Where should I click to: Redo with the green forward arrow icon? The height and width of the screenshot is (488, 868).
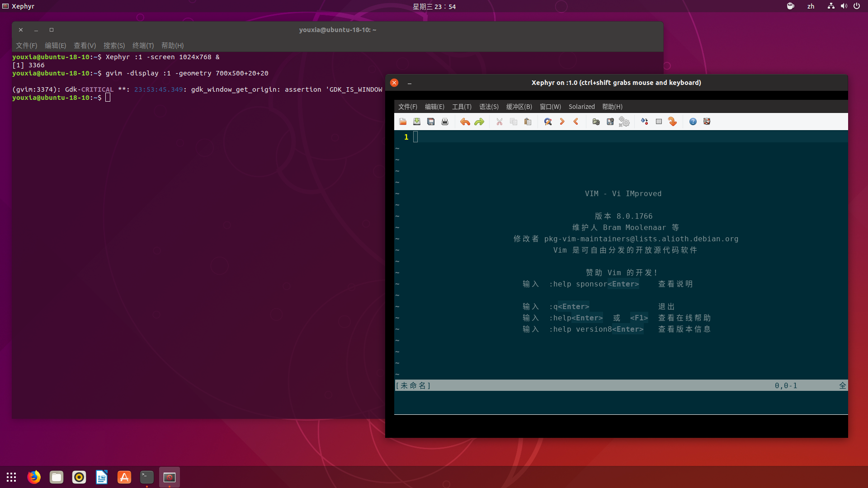tap(479, 122)
